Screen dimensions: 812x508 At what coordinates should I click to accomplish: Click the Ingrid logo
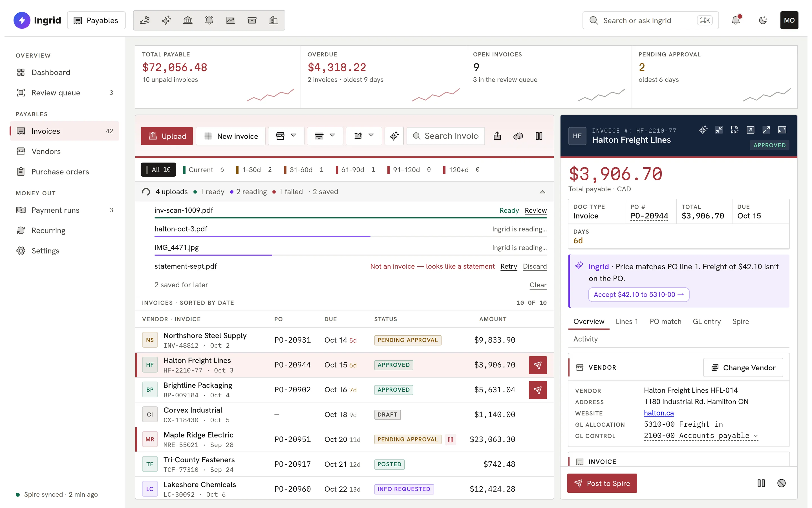coord(37,20)
